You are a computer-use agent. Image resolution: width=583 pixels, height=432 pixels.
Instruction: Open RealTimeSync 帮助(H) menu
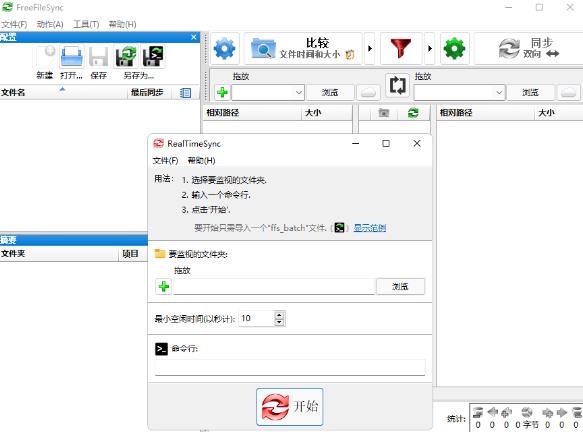point(202,161)
